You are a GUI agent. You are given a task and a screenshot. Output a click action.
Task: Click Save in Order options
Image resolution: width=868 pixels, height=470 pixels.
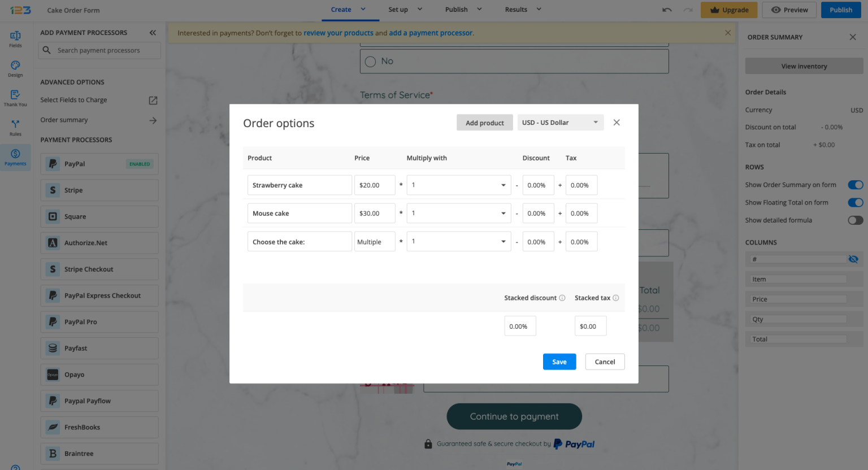click(559, 362)
